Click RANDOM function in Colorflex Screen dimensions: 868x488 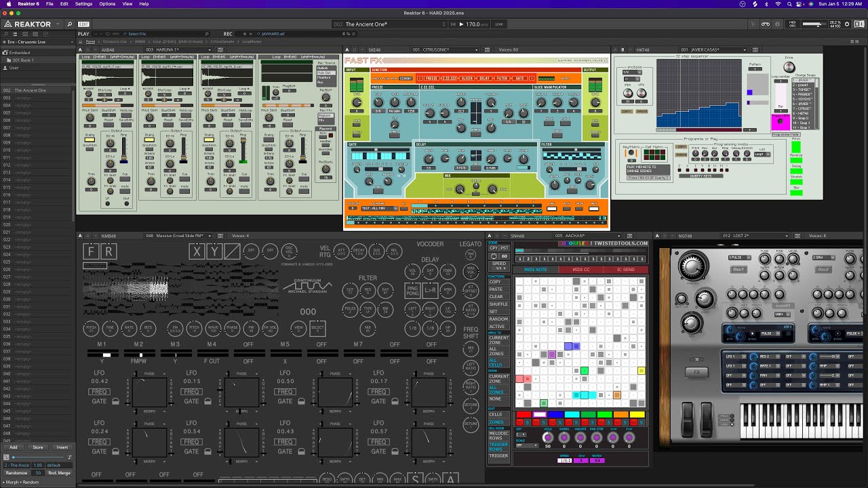[x=498, y=319]
